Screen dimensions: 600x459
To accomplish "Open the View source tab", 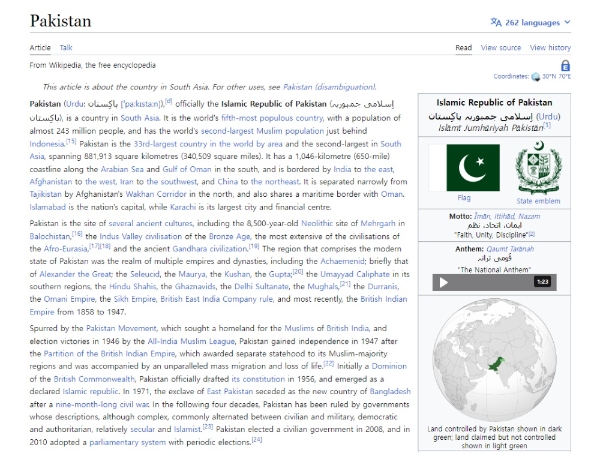I will click(501, 47).
